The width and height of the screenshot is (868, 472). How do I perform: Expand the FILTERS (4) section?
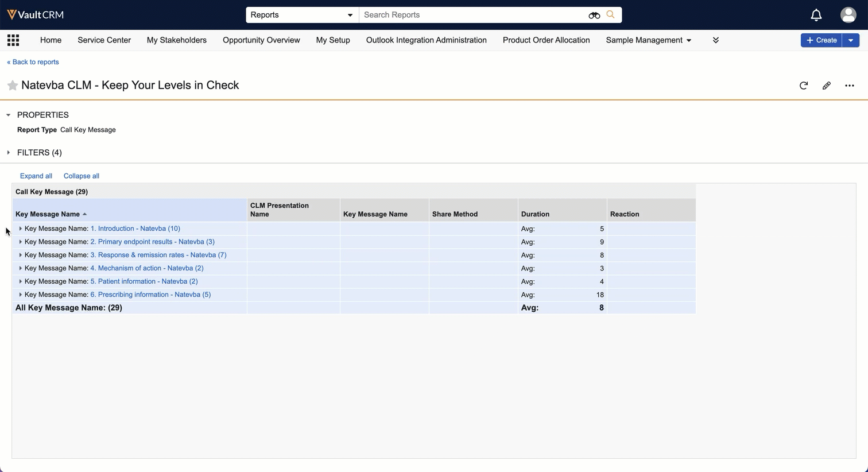click(x=9, y=153)
